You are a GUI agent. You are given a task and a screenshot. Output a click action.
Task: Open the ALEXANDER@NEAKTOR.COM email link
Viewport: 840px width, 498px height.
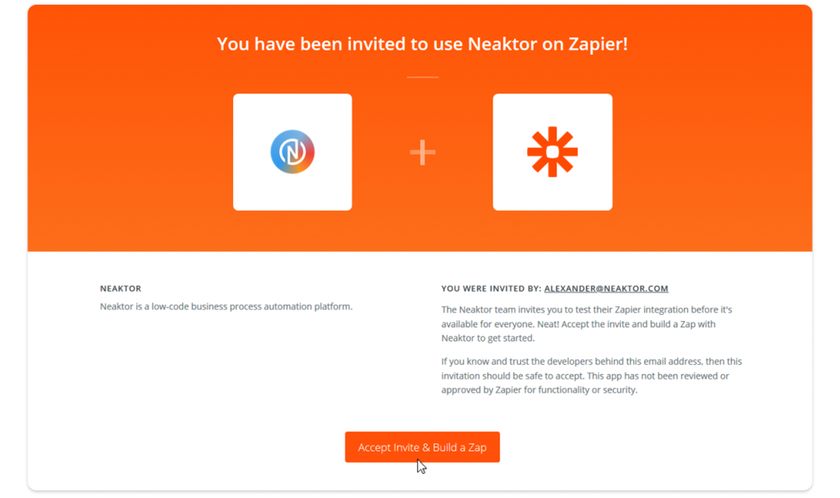[606, 289]
